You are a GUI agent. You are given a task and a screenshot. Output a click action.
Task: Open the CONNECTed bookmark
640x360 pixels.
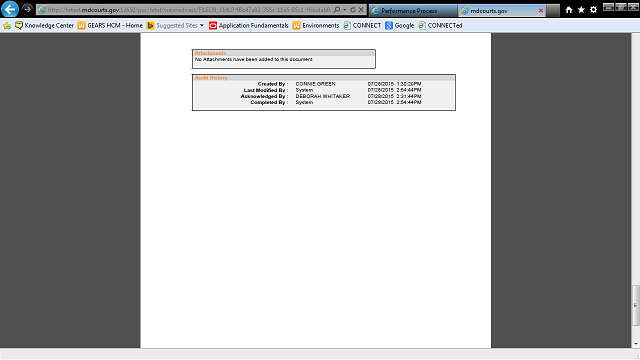point(440,25)
